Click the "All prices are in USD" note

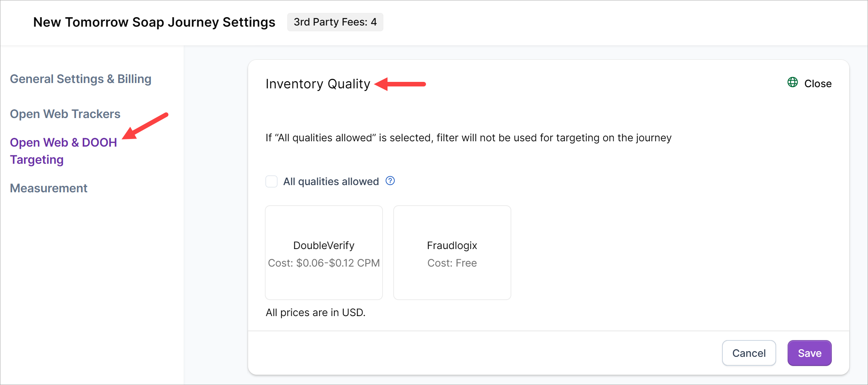[315, 313]
